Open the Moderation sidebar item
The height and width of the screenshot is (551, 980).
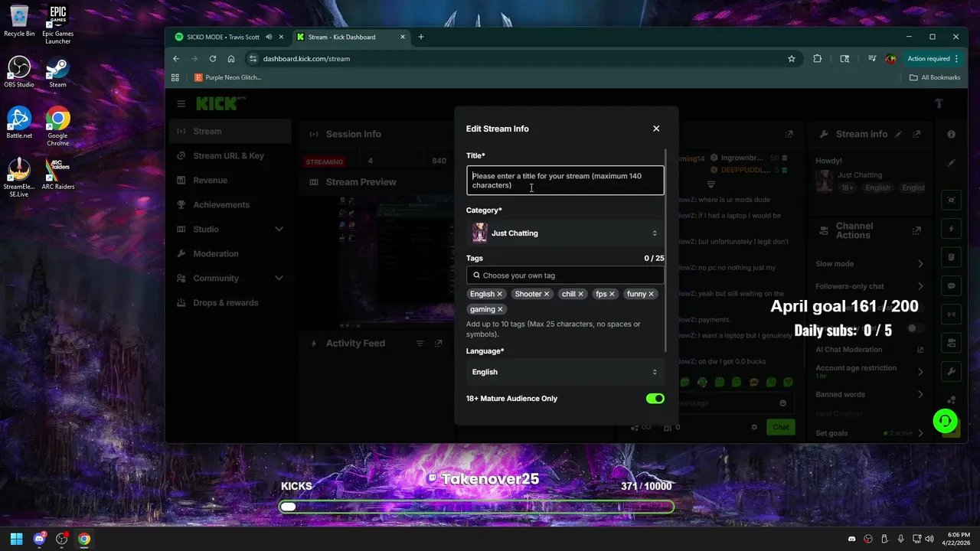coord(230,253)
